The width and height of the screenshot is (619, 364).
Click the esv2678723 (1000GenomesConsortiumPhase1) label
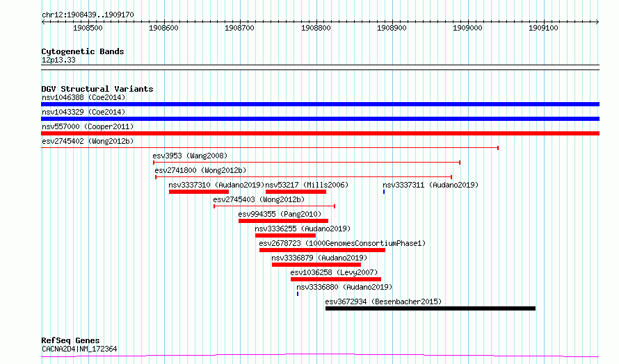[342, 243]
